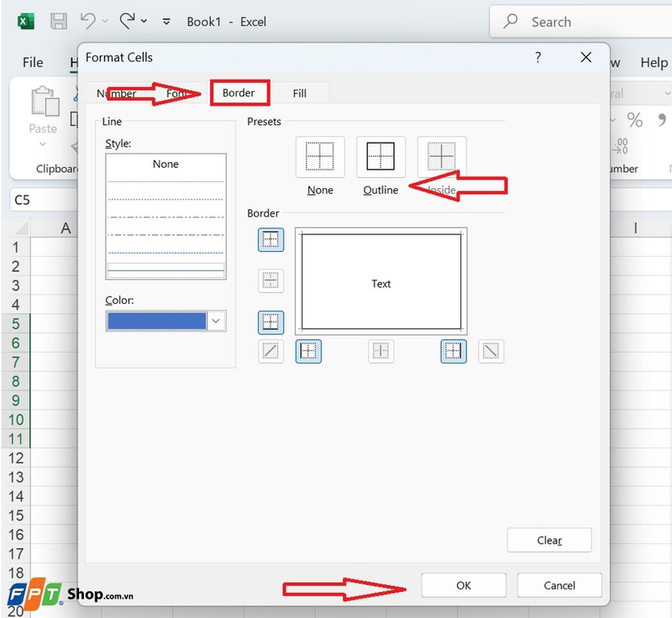The height and width of the screenshot is (618, 672).
Task: Click the Save icon in title bar
Action: click(59, 21)
